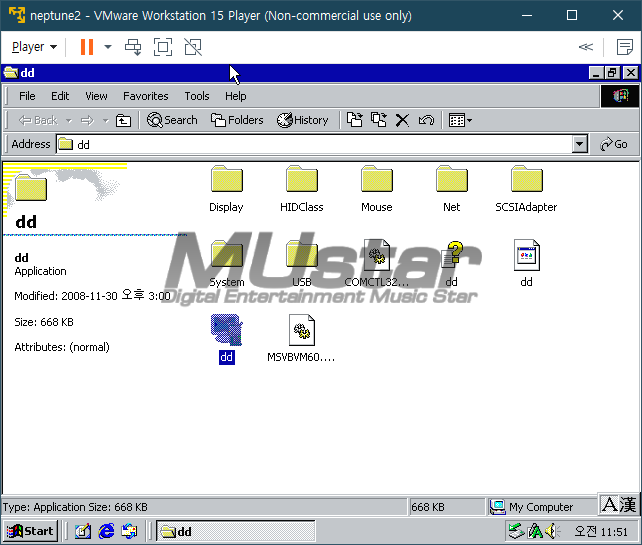Open the Start menu
This screenshot has width=642, height=545.
point(30,531)
